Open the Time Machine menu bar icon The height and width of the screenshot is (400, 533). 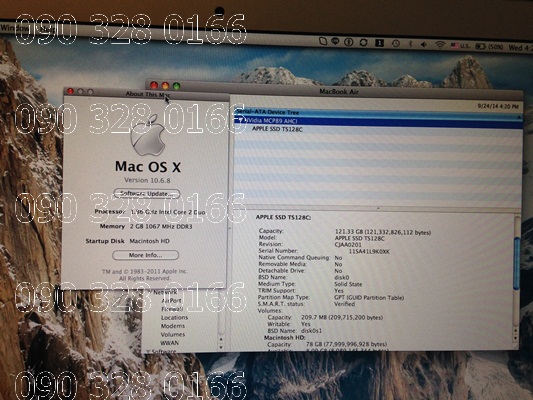pyautogui.click(x=395, y=43)
